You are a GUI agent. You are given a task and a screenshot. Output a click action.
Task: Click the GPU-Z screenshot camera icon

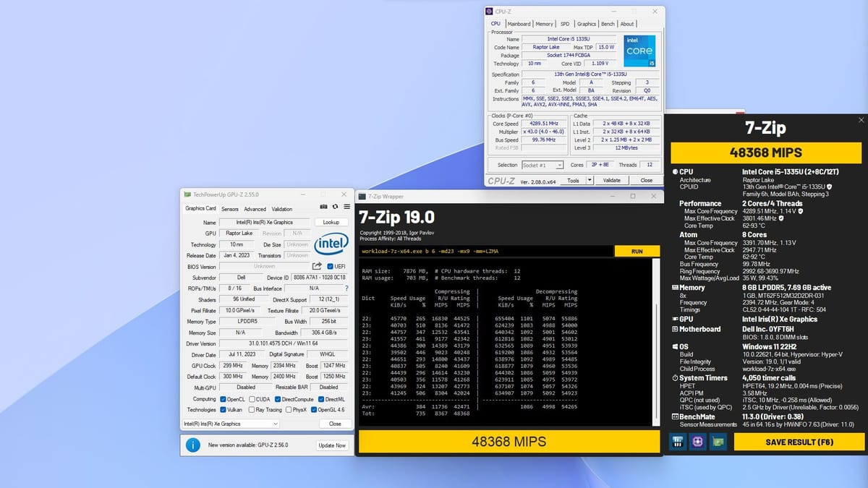tap(323, 208)
